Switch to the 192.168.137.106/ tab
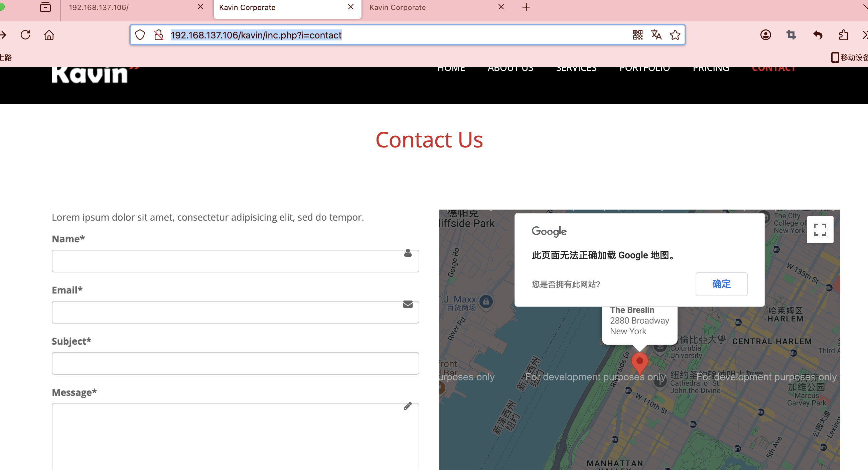 (131, 7)
